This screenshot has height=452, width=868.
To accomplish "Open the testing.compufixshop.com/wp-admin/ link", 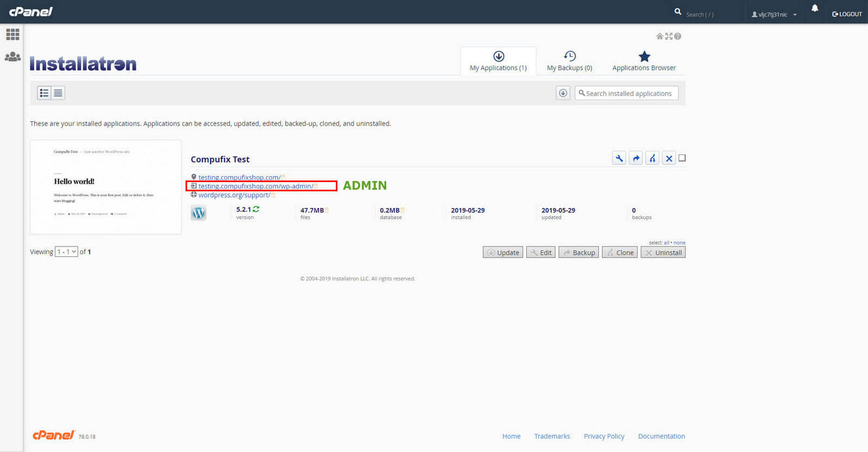I will point(256,186).
